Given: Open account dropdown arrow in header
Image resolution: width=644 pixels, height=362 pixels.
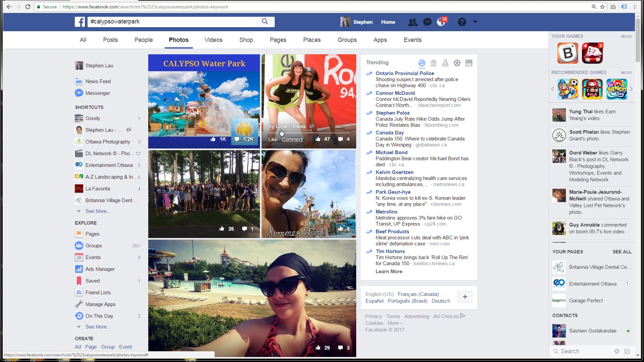Looking at the screenshot, I should pos(475,22).
